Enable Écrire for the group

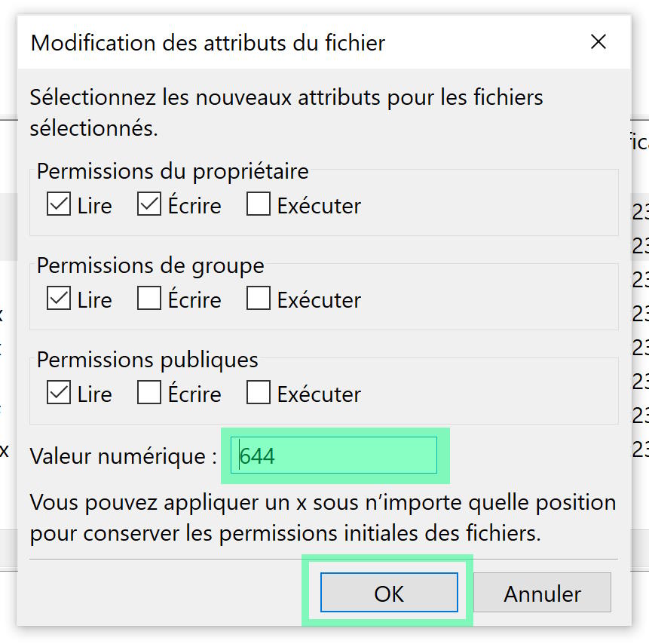point(149,299)
